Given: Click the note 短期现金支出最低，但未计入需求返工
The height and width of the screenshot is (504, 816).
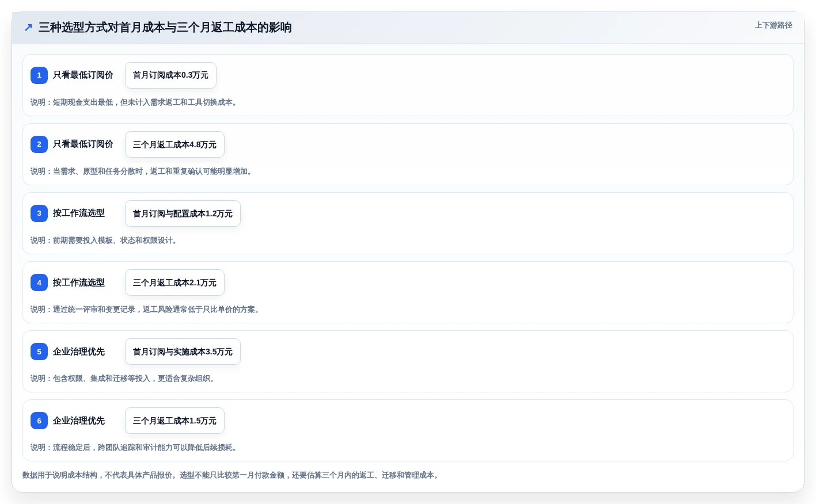Looking at the screenshot, I should [x=135, y=102].
